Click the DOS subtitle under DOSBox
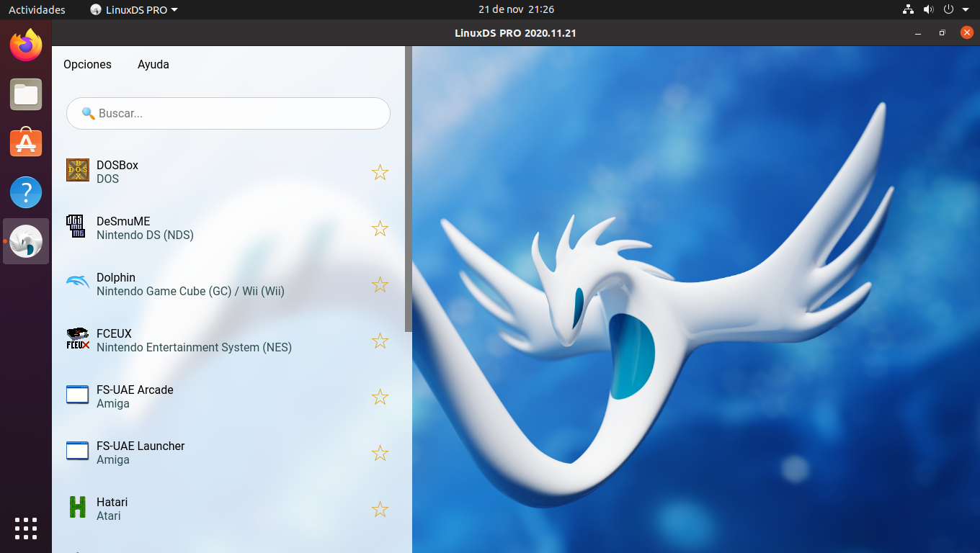This screenshot has height=553, width=980. 107,179
